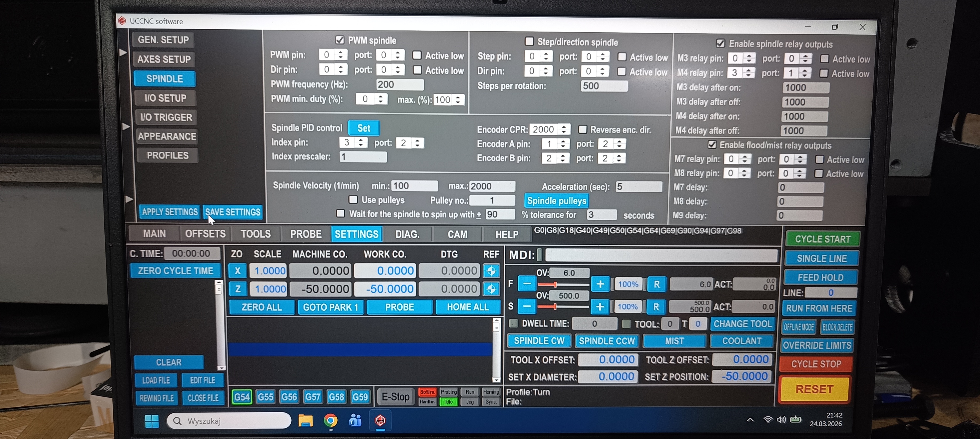This screenshot has height=439, width=980.
Task: Click the Windows search box Wyszukaj
Action: (x=229, y=421)
